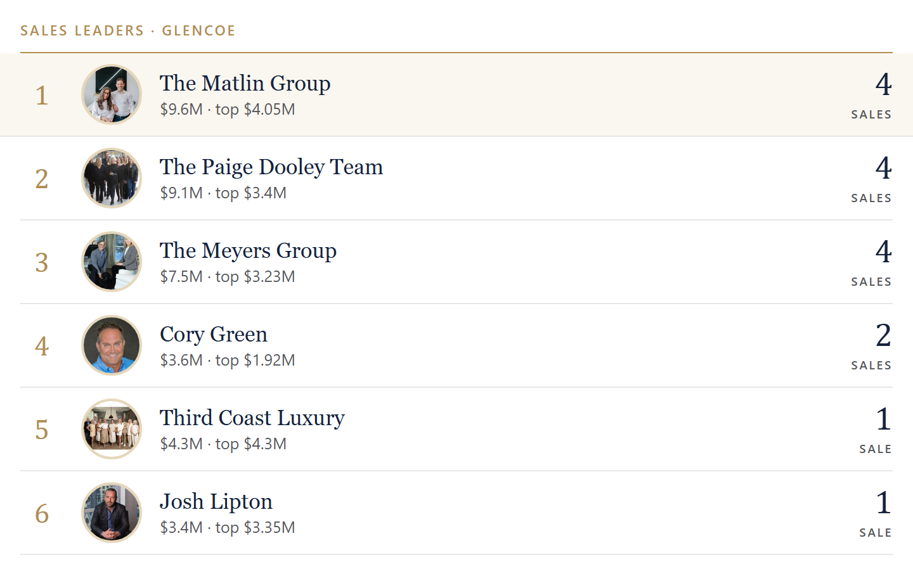Open Cory Green's headshot
The image size is (913, 588).
click(x=112, y=345)
